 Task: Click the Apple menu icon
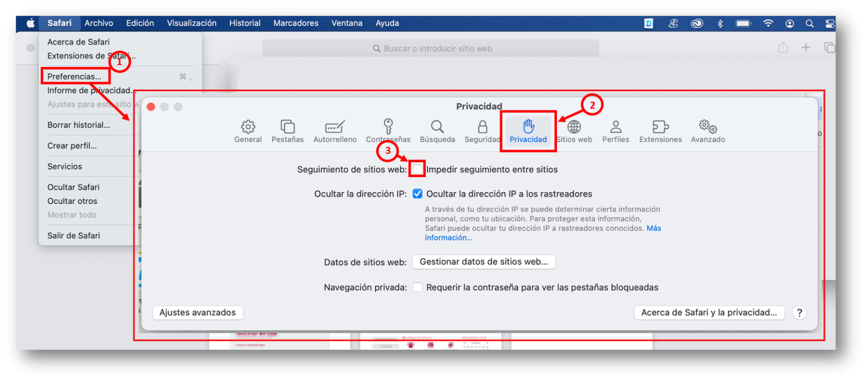(30, 23)
